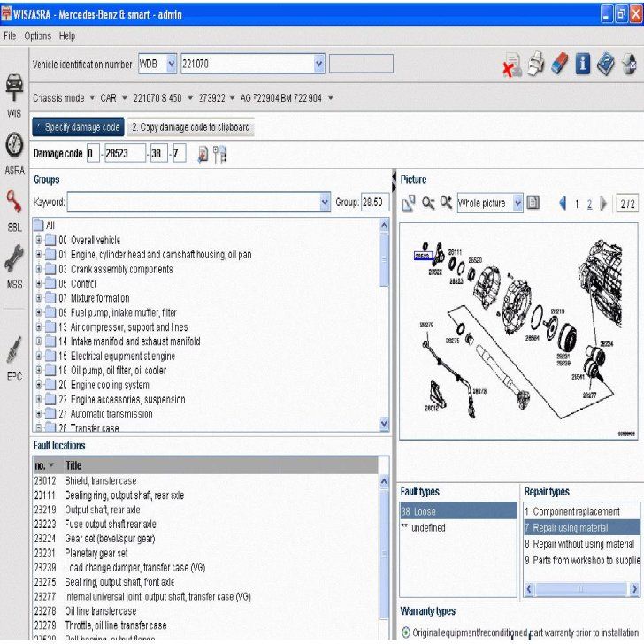Click the picture list icon next to Whole picture
644x644 pixels.
(x=533, y=203)
